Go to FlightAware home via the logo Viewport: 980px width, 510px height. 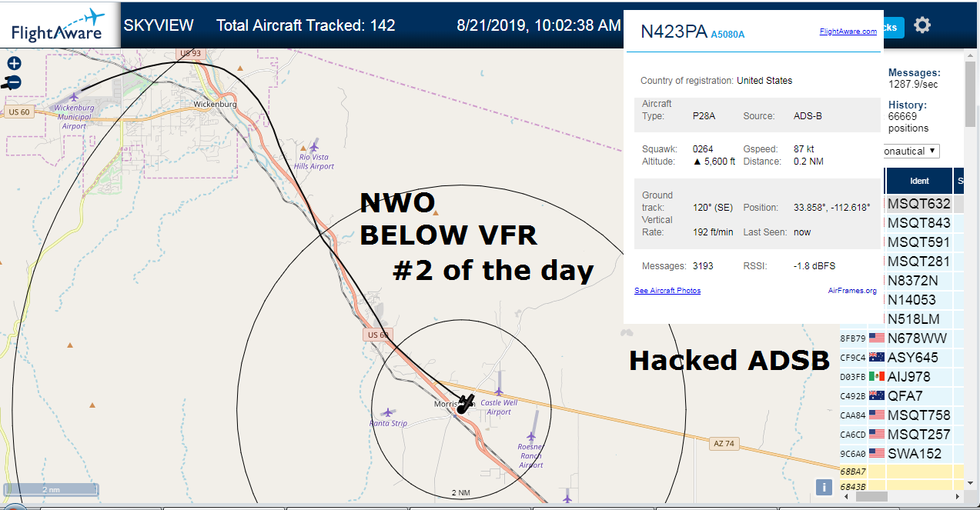(58, 25)
